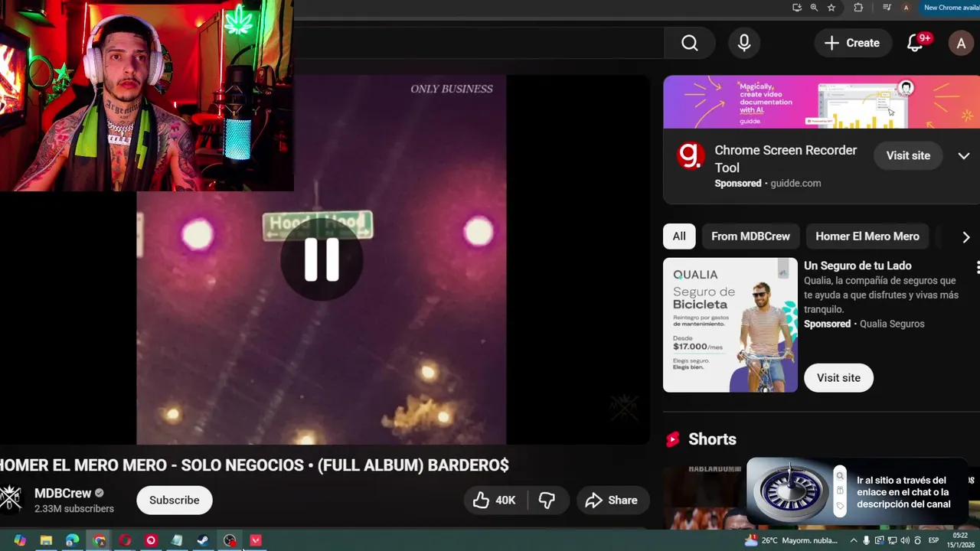This screenshot has width=980, height=551.
Task: Open the MDBCrew channel name link
Action: [x=63, y=494]
